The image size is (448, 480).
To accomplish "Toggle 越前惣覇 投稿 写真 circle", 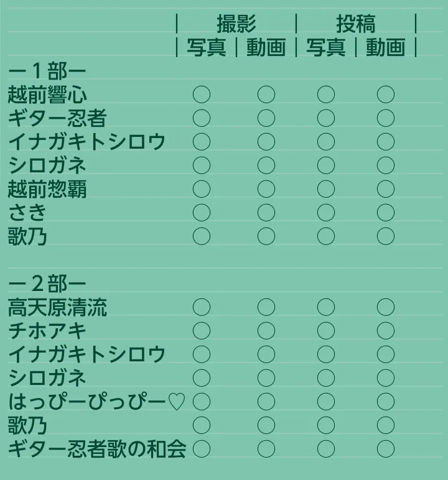I will pyautogui.click(x=326, y=188).
